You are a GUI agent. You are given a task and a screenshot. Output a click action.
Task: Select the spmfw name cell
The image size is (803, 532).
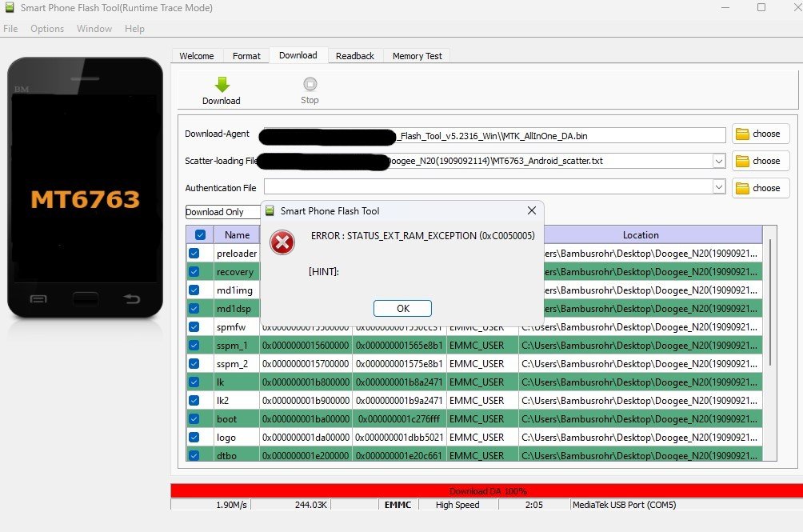(237, 327)
